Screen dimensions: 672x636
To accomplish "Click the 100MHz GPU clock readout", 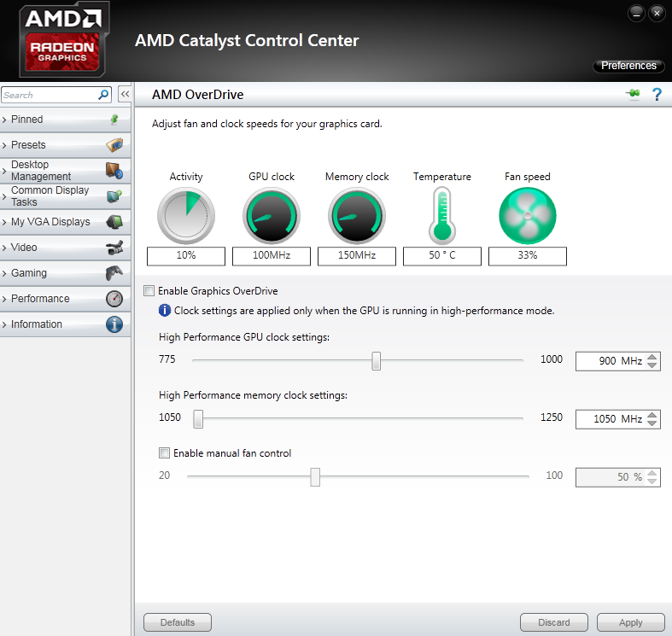I will (x=272, y=256).
